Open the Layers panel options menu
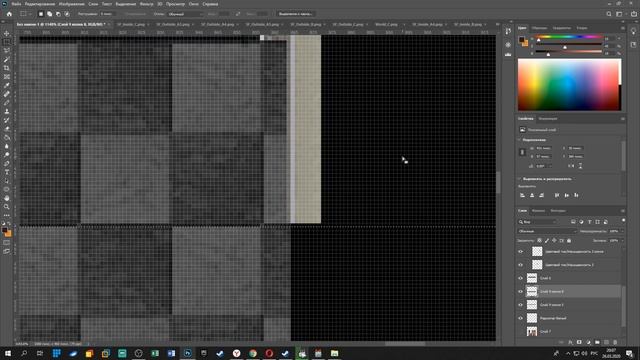The width and height of the screenshot is (640, 360). point(623,211)
